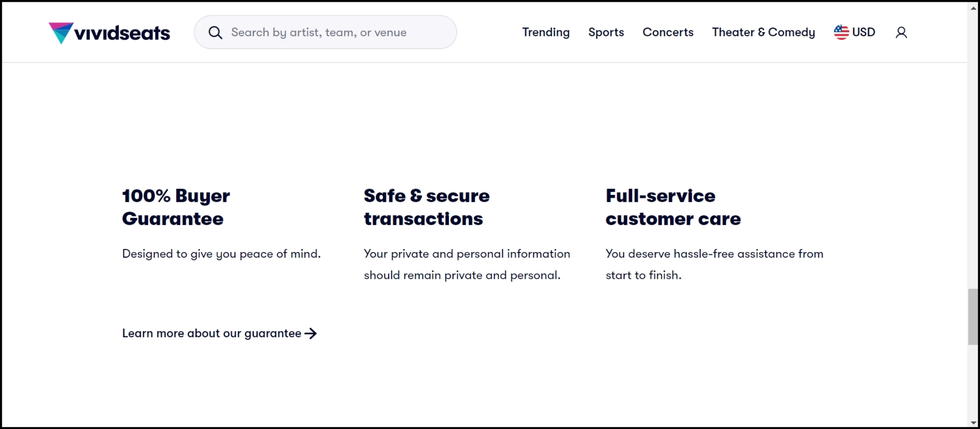The width and height of the screenshot is (980, 429).
Task: Open the user account profile icon
Action: (901, 33)
